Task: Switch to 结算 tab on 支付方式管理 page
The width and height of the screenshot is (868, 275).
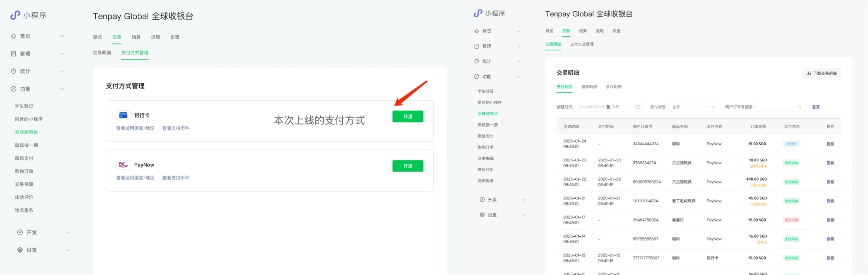Action: tap(136, 37)
